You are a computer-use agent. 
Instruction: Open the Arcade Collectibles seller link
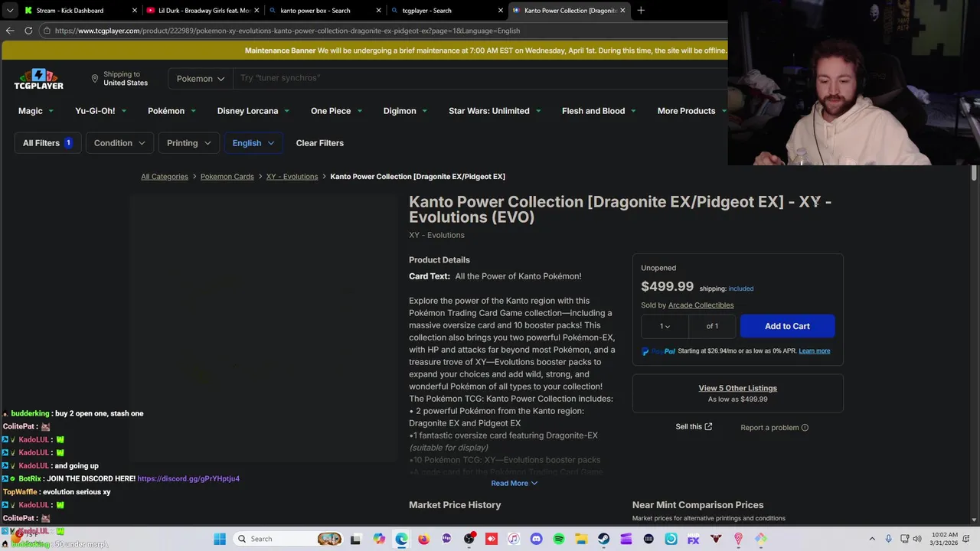(x=701, y=305)
